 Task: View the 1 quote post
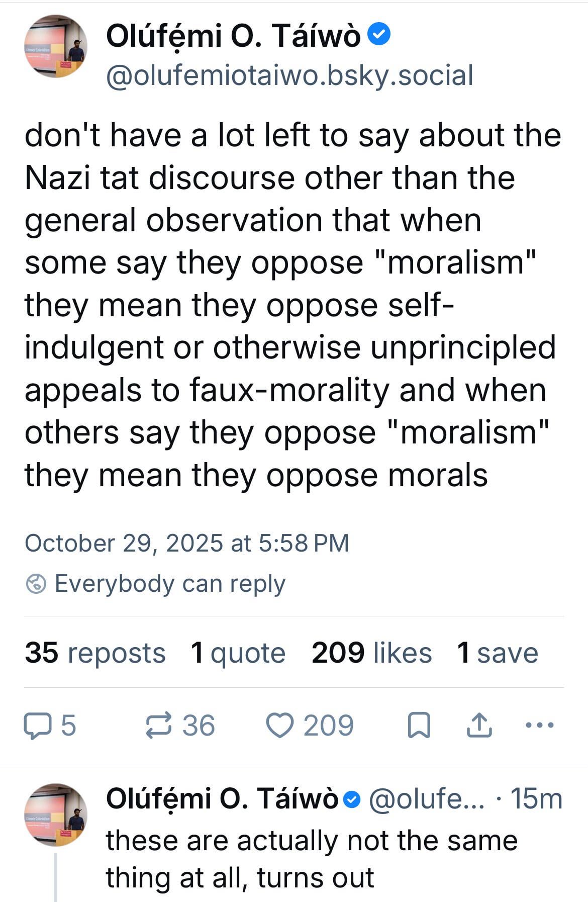point(238,653)
